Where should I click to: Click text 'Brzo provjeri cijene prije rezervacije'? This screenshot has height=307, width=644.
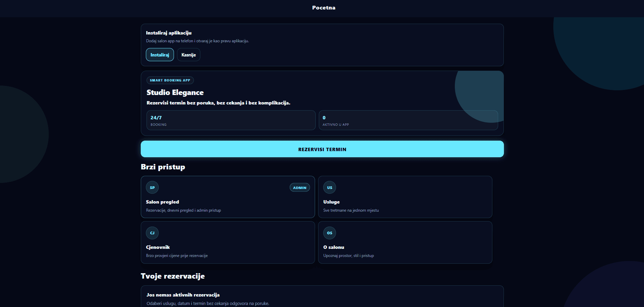point(177,256)
